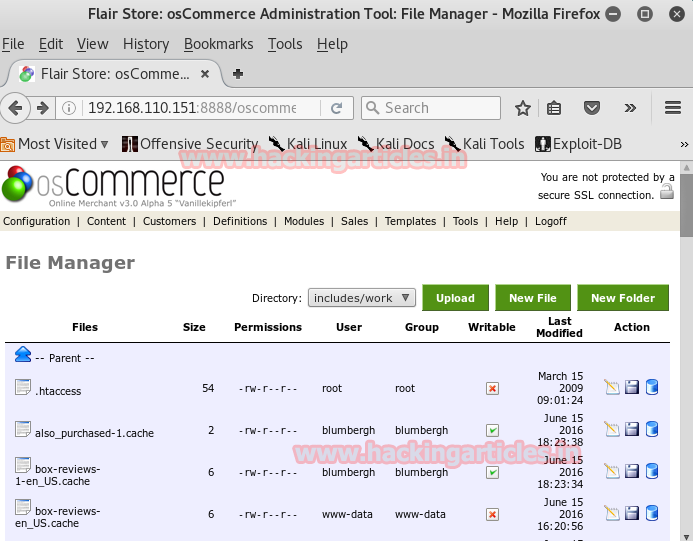Click the New Folder button
693x541 pixels.
[x=623, y=298]
